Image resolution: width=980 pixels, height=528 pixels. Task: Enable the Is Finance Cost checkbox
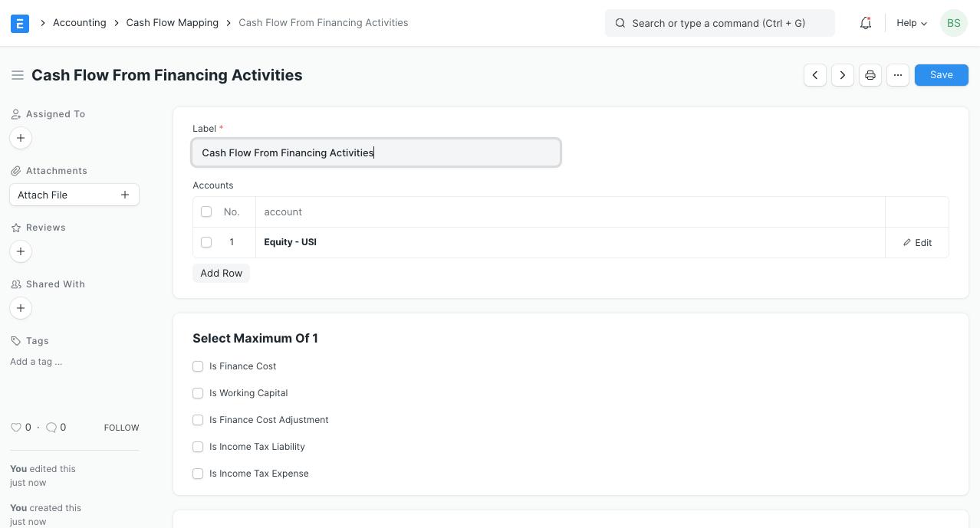click(x=198, y=366)
